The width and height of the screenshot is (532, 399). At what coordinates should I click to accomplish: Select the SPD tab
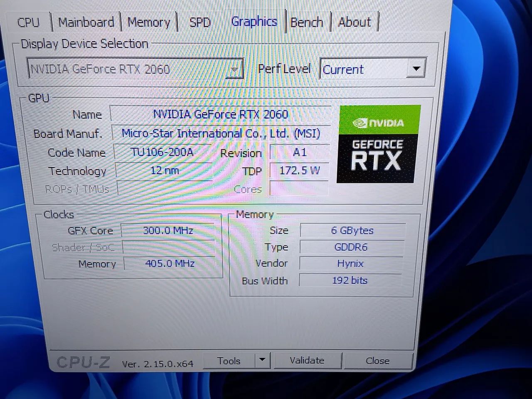point(200,22)
